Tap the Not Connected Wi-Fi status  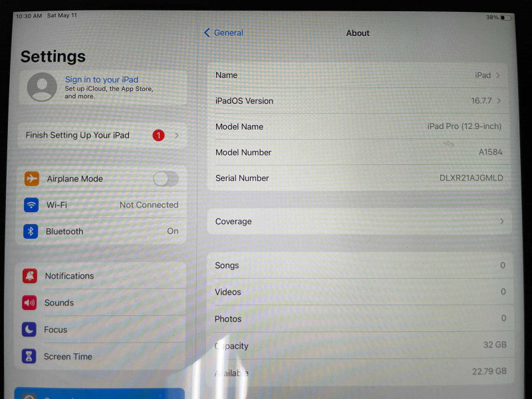pos(149,205)
